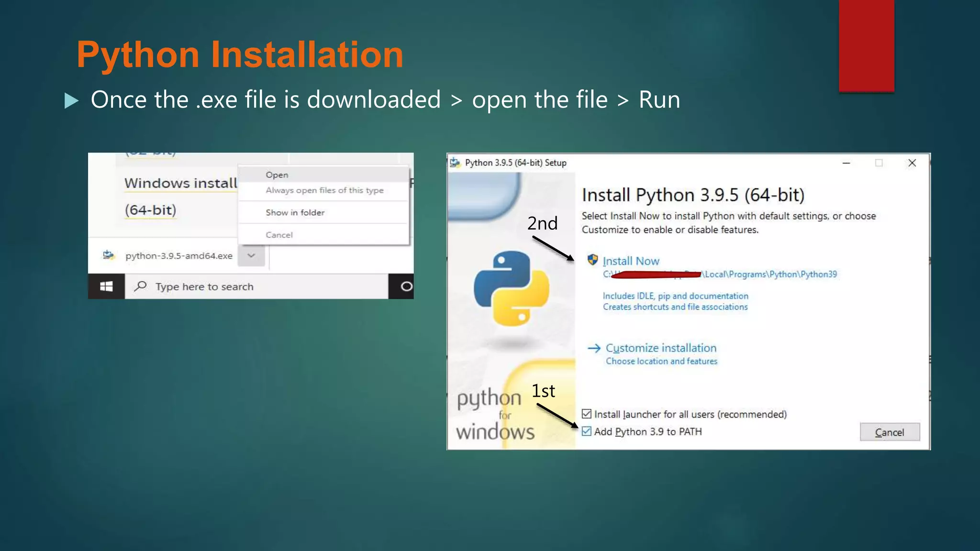Select Always open files of this type
This screenshot has width=980, height=551.
tap(324, 190)
